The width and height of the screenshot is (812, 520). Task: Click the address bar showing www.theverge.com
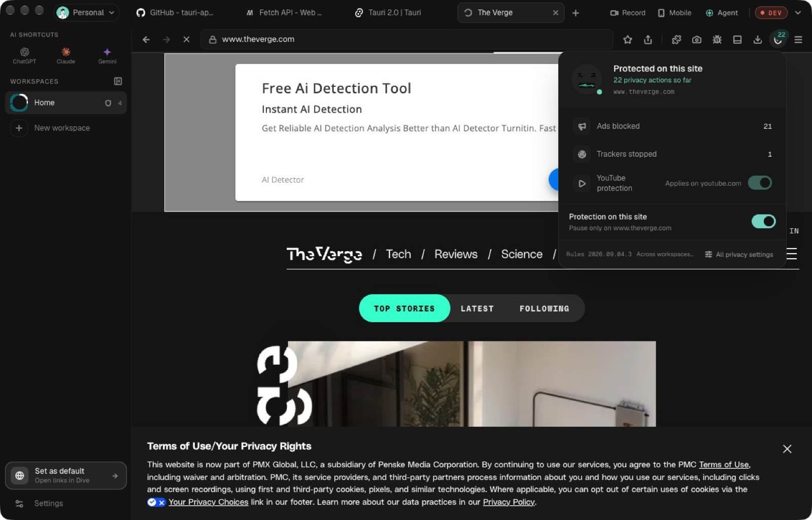(407, 40)
